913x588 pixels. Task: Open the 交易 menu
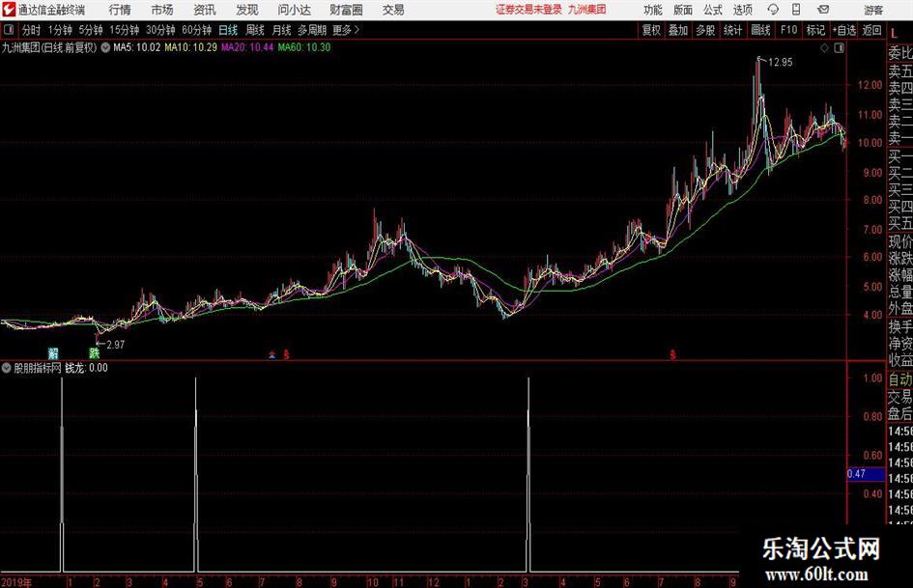pyautogui.click(x=393, y=10)
